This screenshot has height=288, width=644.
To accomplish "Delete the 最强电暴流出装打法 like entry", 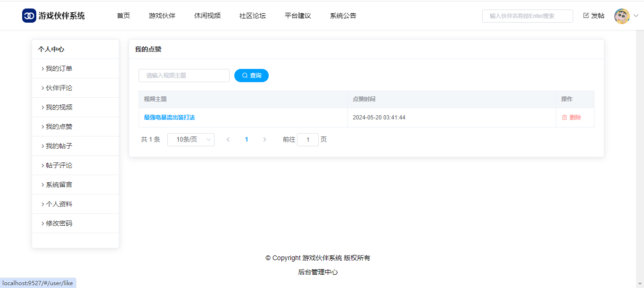I will 571,118.
